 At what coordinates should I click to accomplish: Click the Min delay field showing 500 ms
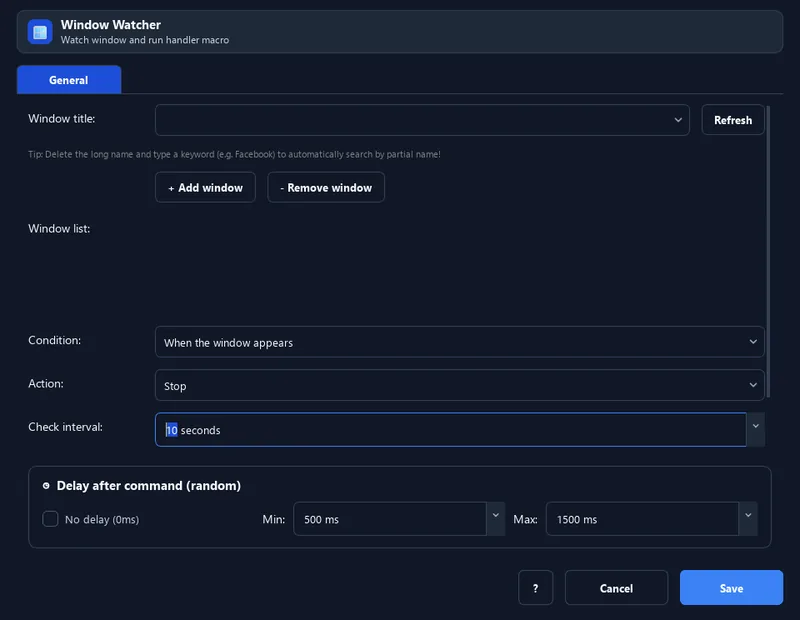tap(390, 519)
